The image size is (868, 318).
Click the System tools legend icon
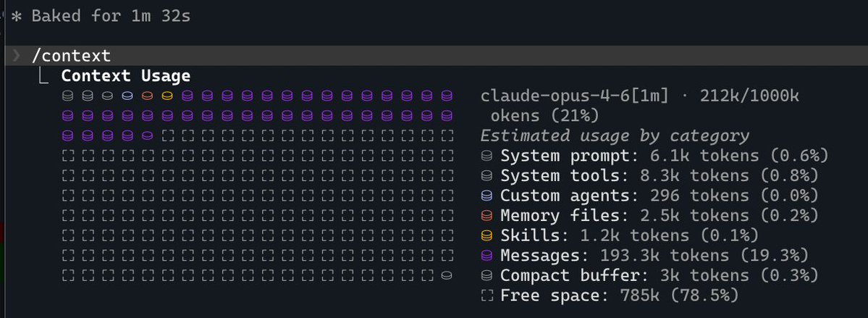[x=486, y=176]
